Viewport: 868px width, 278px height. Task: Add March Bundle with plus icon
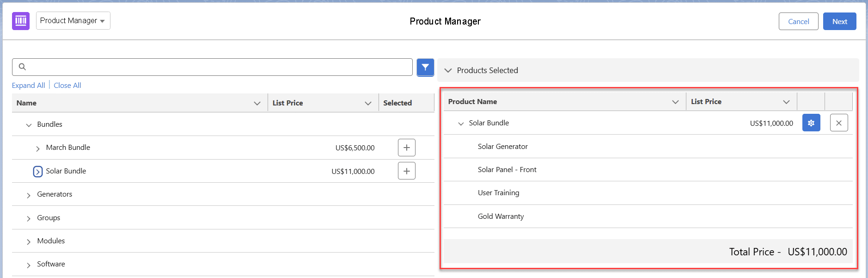(x=406, y=148)
